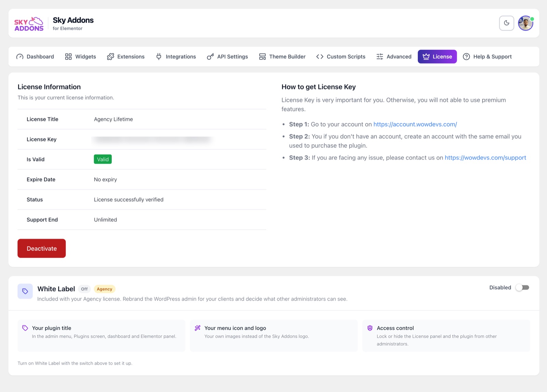Select the License tab label
Image resolution: width=547 pixels, height=392 pixels.
coord(442,57)
